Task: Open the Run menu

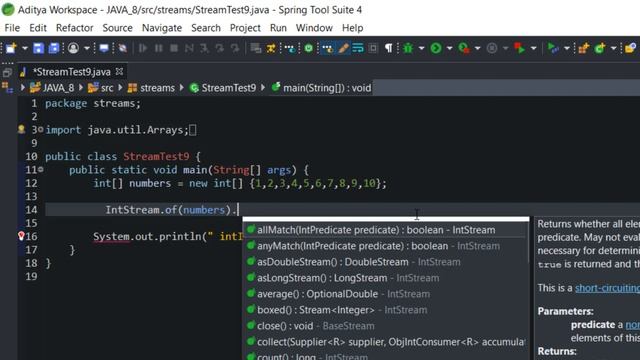Action: [278, 28]
